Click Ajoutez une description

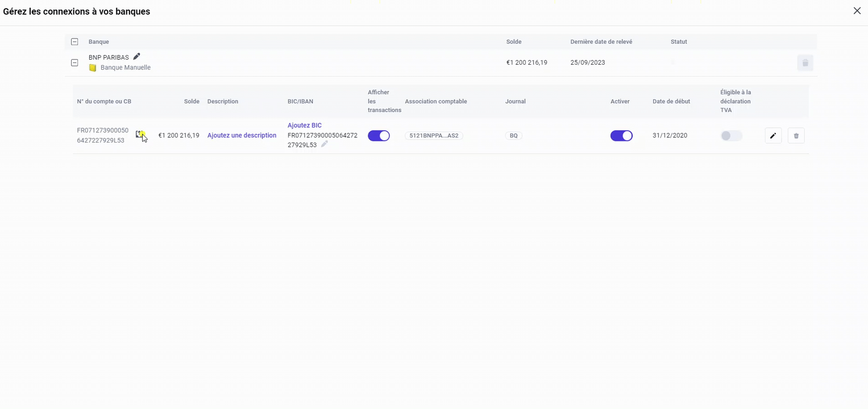click(x=242, y=135)
